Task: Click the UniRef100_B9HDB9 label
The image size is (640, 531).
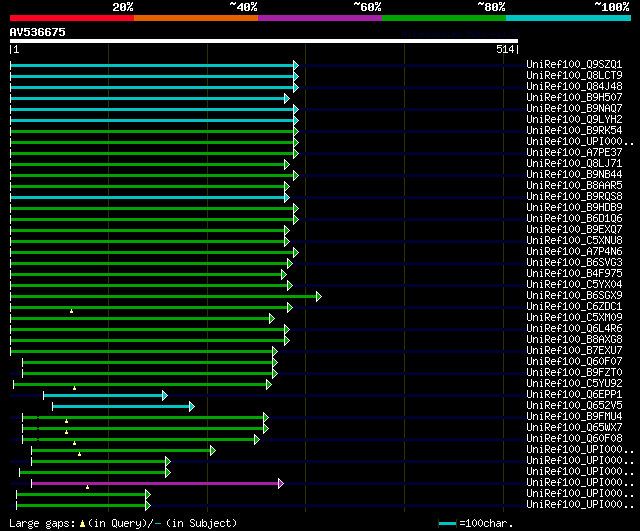Action: click(574, 208)
